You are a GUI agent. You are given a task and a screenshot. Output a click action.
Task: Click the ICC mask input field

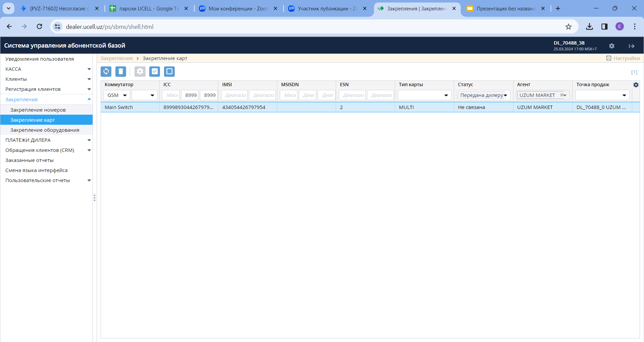(x=171, y=95)
